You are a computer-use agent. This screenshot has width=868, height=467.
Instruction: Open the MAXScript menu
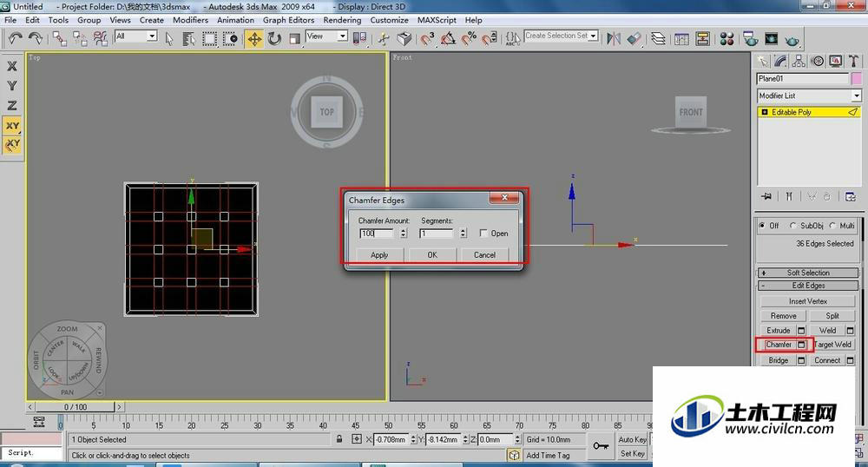pos(437,20)
